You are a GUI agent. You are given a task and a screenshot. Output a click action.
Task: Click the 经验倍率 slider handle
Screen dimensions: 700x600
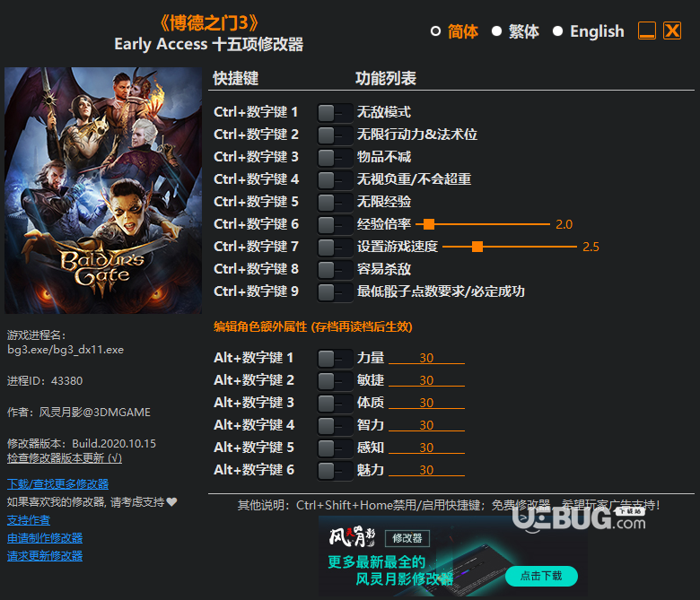429,224
